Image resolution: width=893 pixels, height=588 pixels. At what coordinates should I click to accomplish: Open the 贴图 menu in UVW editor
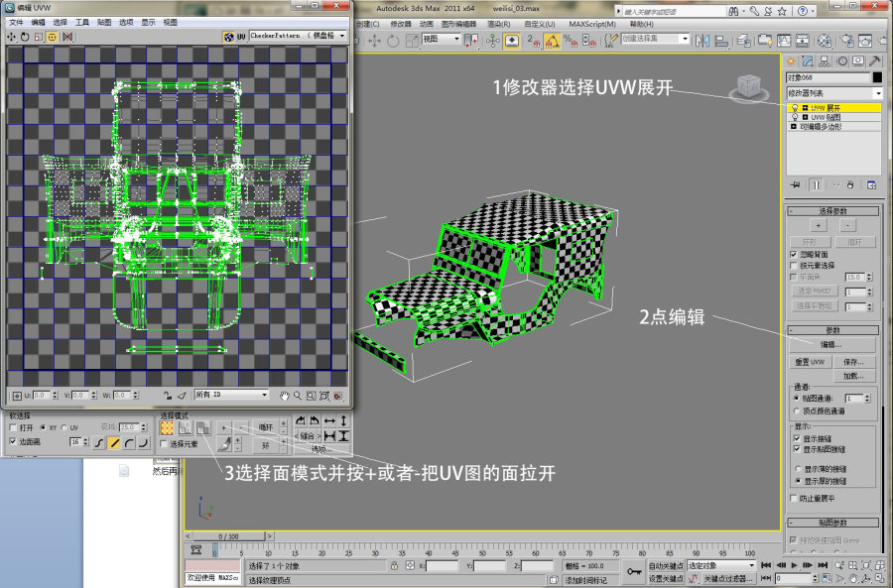click(x=104, y=21)
